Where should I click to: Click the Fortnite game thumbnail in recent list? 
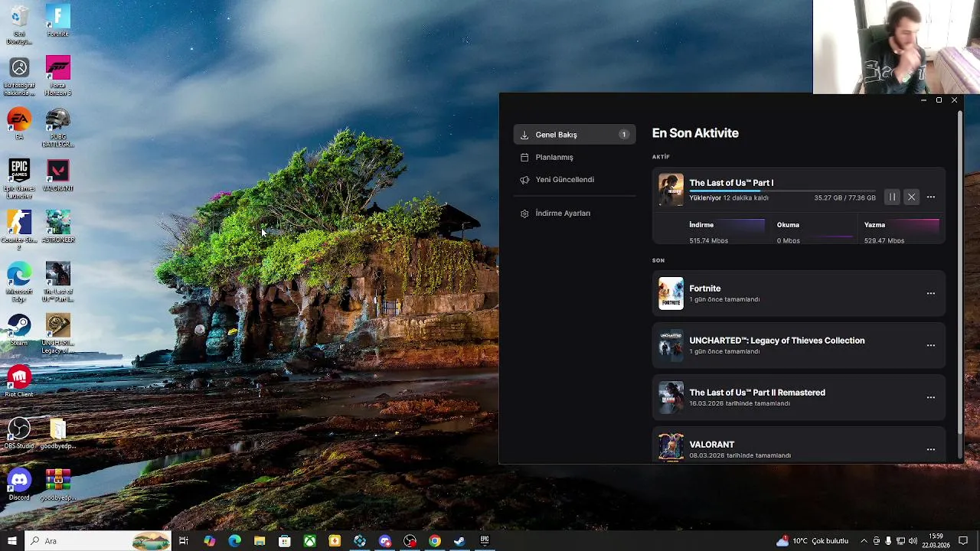(x=671, y=293)
